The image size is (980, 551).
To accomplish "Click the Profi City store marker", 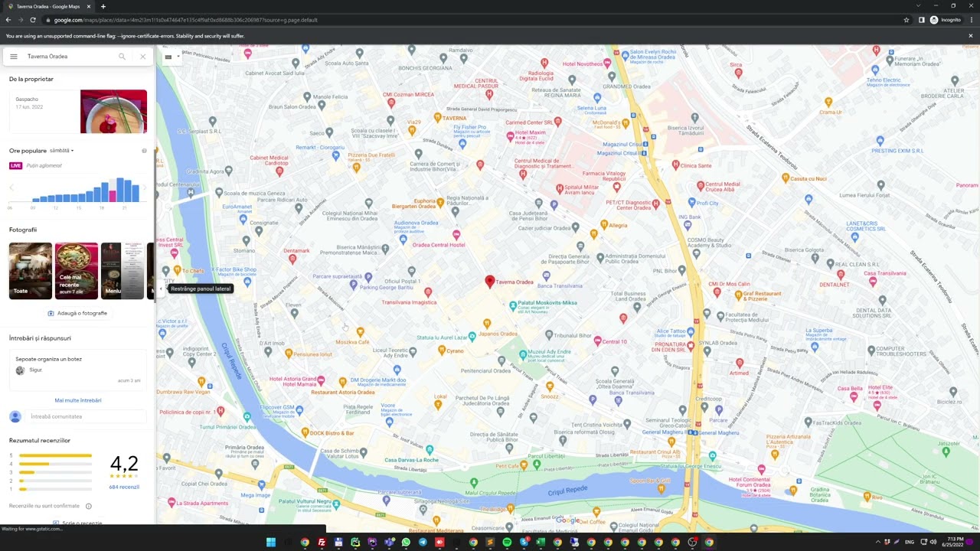I will [x=692, y=203].
